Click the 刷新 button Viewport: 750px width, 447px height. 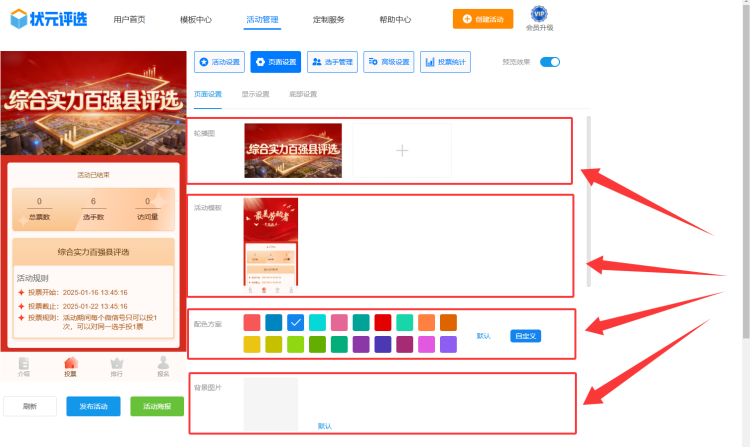tap(30, 406)
